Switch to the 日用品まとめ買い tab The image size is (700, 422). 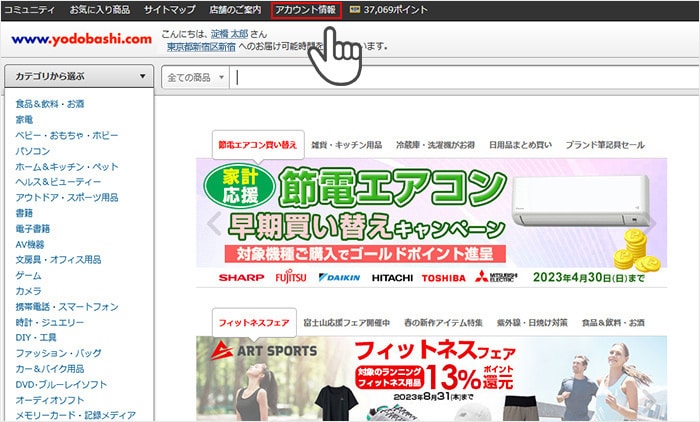coord(520,145)
